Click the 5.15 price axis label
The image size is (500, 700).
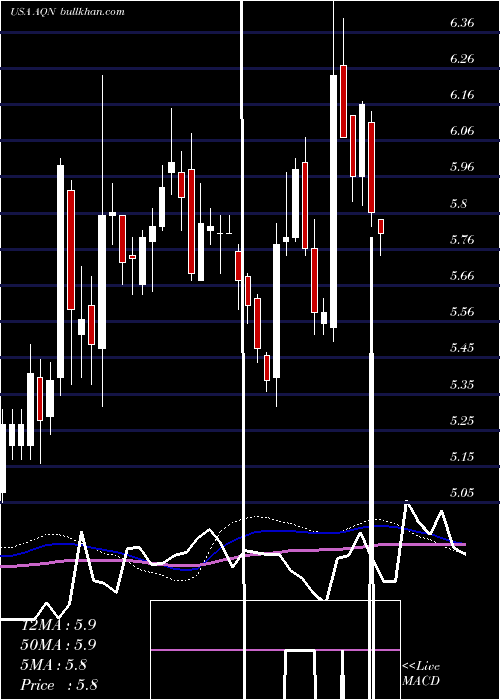(462, 457)
